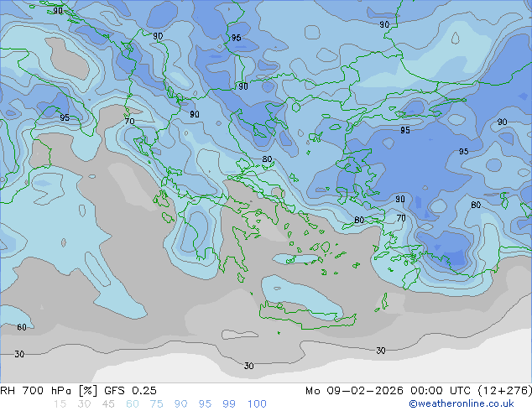532x411 pixels.
Task: Click the date 'Mo 09-02-2026'
Action: (355, 391)
